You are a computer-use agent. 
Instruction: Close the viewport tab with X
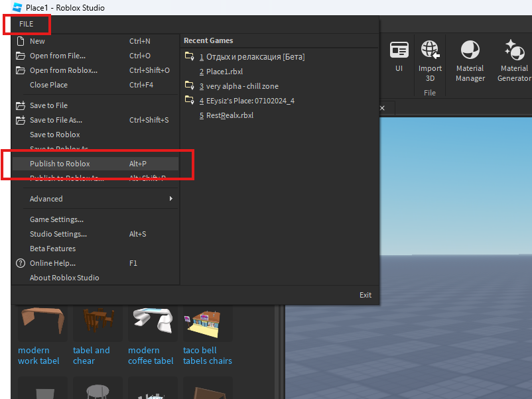click(x=382, y=108)
